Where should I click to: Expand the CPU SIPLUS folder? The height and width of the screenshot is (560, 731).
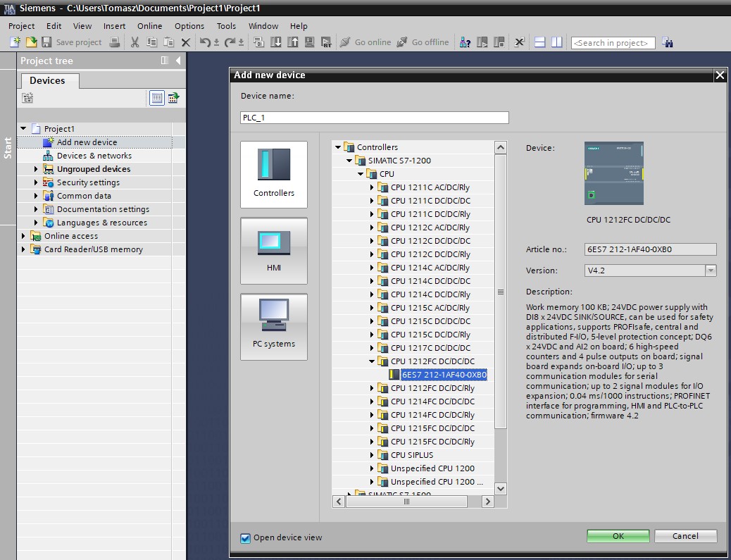click(x=372, y=455)
